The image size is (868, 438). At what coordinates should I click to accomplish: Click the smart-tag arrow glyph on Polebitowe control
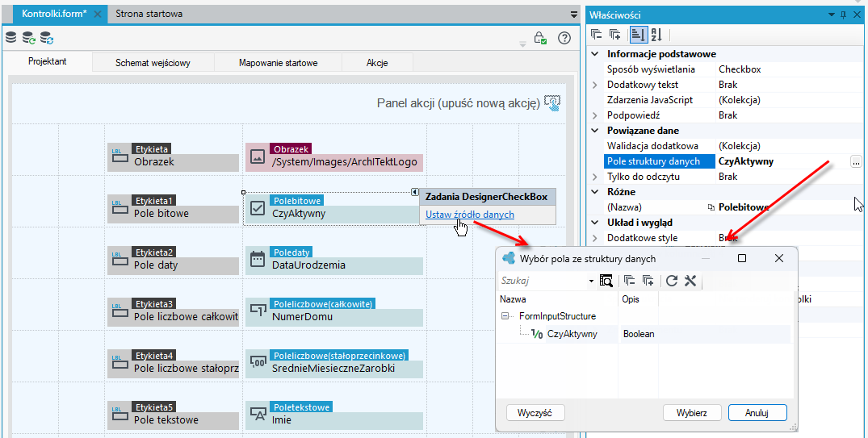click(x=415, y=192)
